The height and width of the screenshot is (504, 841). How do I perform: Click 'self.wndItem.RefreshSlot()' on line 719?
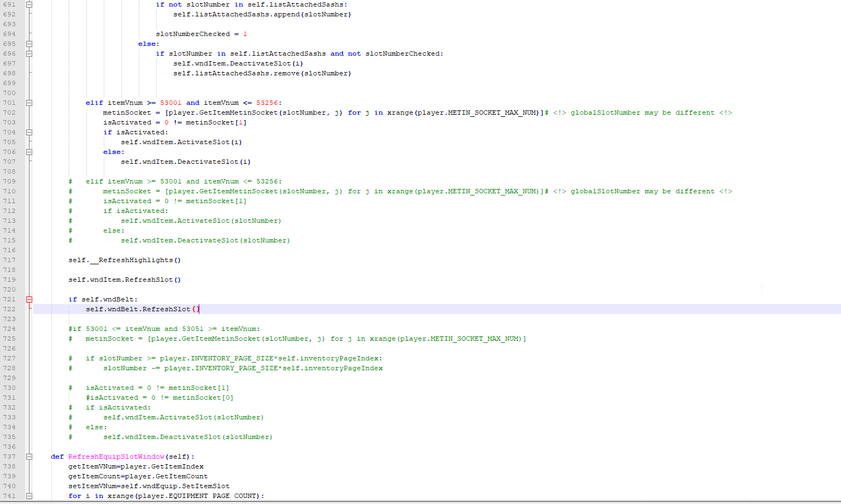click(x=125, y=280)
